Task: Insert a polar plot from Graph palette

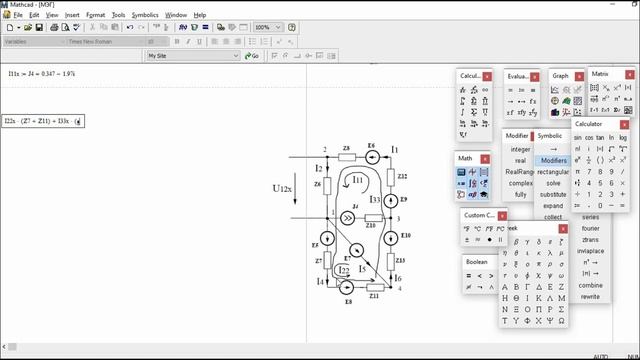Action: coord(555,100)
